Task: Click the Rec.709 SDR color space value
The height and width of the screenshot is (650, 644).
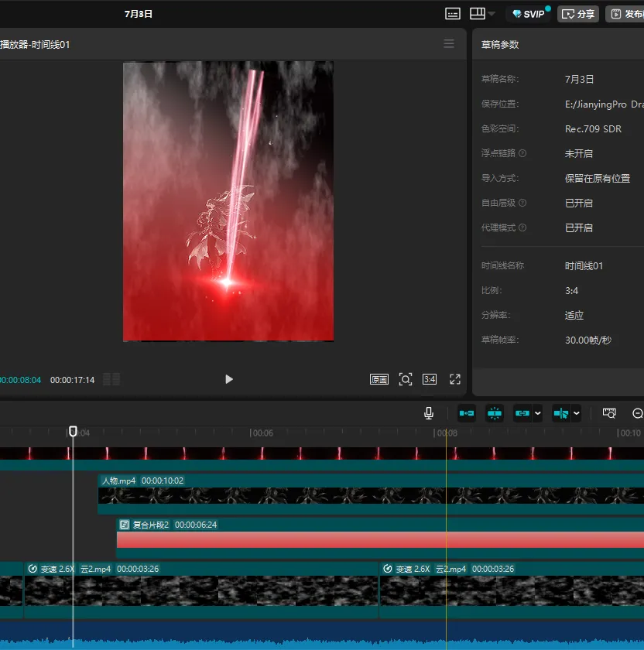Action: pos(593,129)
